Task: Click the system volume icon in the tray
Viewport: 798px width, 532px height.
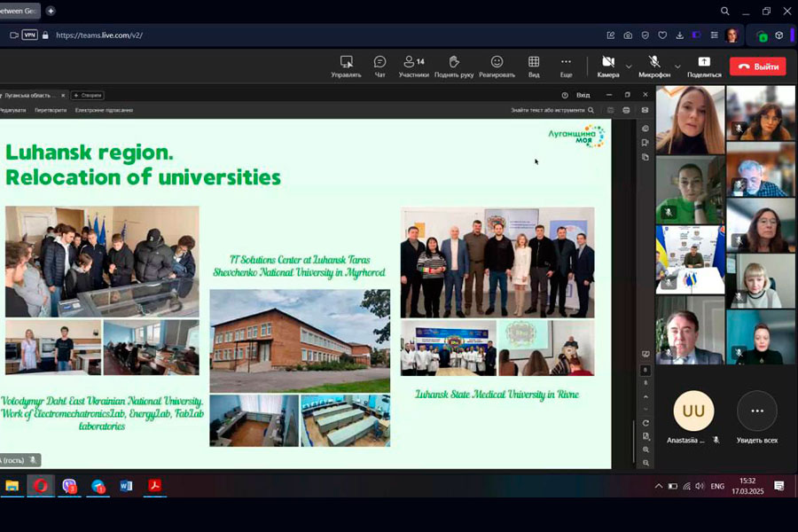Action: tap(700, 486)
